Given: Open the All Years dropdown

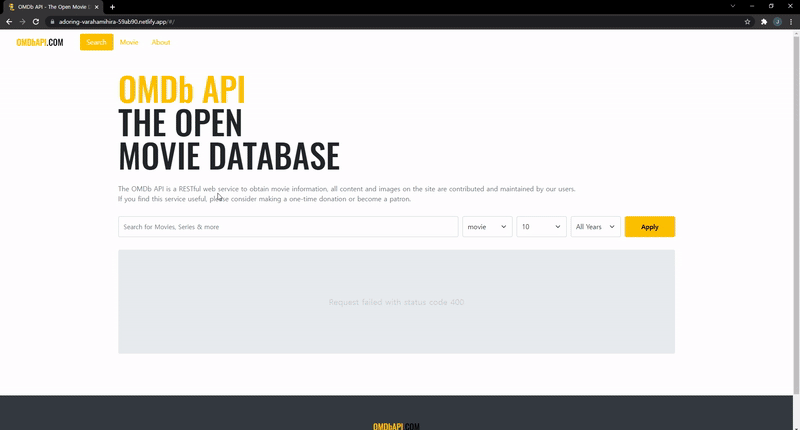Looking at the screenshot, I should (x=595, y=227).
